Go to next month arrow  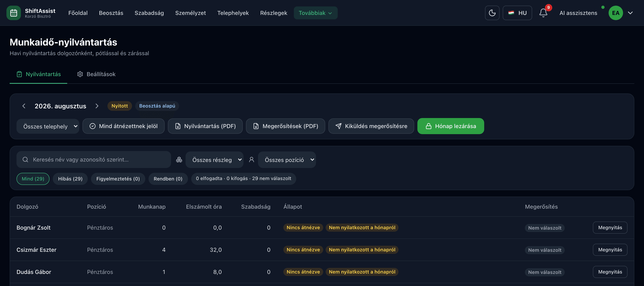coord(97,106)
